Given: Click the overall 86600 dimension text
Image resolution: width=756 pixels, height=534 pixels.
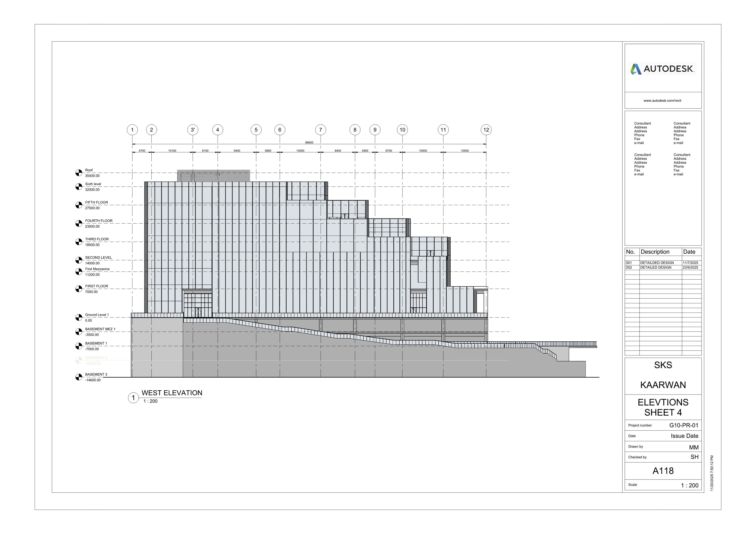Looking at the screenshot, I should (309, 143).
